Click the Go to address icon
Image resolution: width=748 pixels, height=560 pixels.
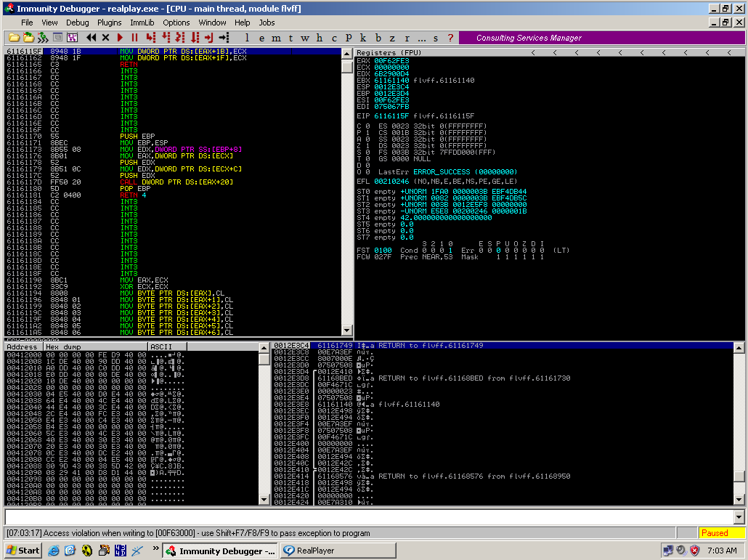tap(224, 38)
